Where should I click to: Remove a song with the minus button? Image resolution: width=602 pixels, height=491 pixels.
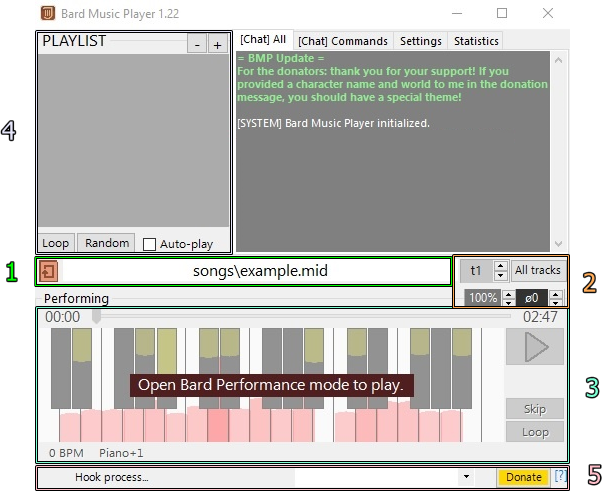coord(197,44)
